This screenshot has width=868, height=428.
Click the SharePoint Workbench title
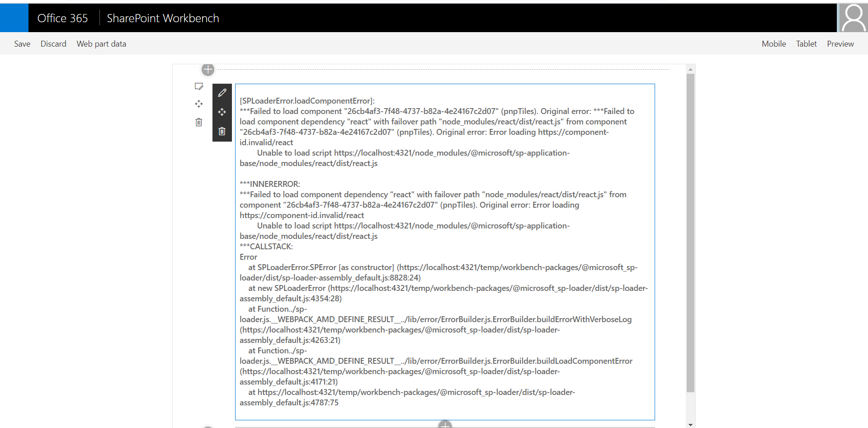[x=163, y=18]
